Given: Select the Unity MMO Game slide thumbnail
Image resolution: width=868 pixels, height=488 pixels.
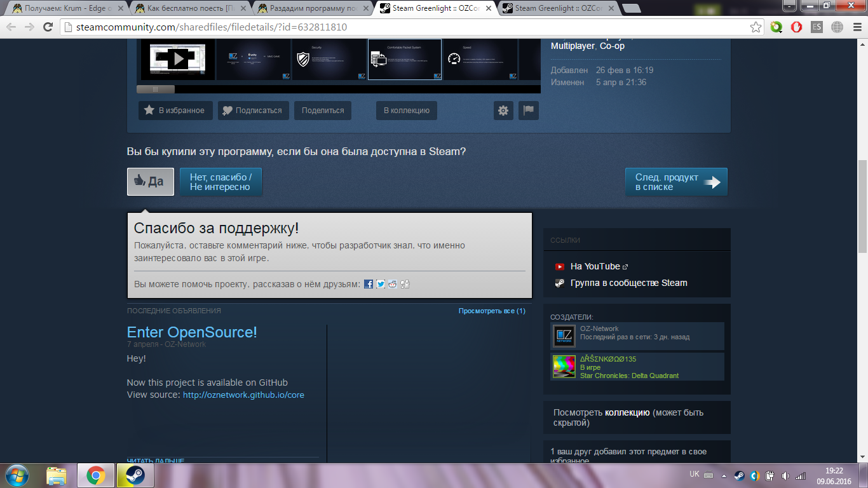Looking at the screenshot, I should click(254, 60).
